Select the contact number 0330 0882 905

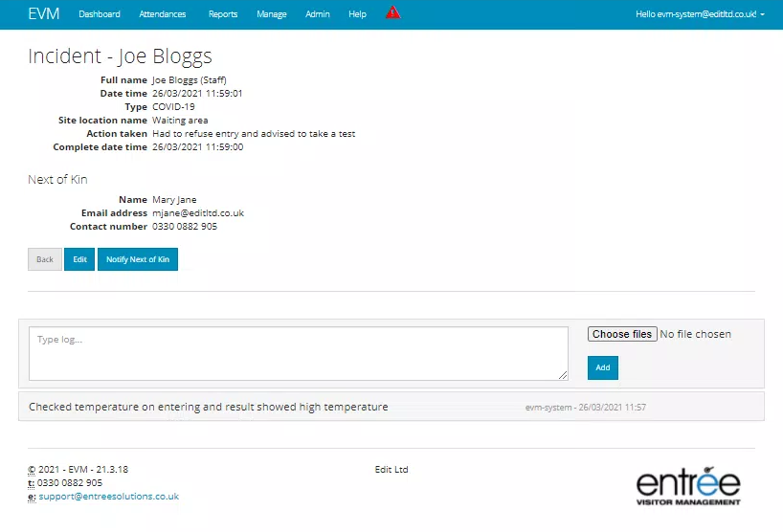pyautogui.click(x=185, y=227)
